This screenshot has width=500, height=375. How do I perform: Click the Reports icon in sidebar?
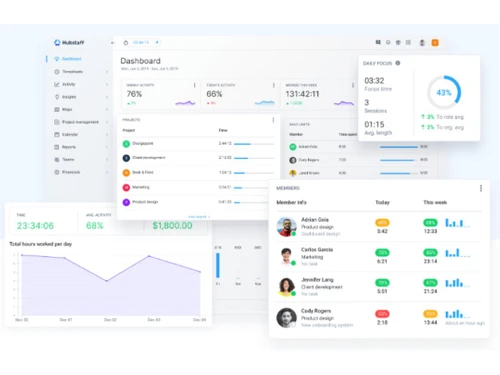(57, 147)
